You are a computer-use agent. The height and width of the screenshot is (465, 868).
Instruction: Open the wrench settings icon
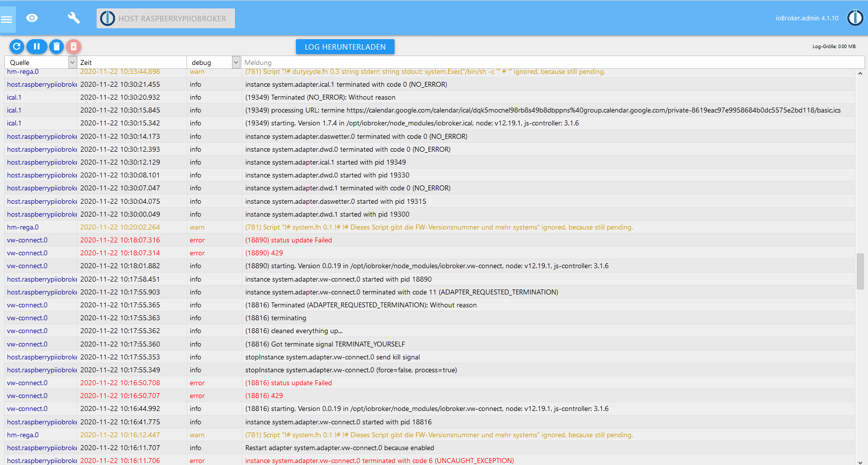[x=73, y=18]
